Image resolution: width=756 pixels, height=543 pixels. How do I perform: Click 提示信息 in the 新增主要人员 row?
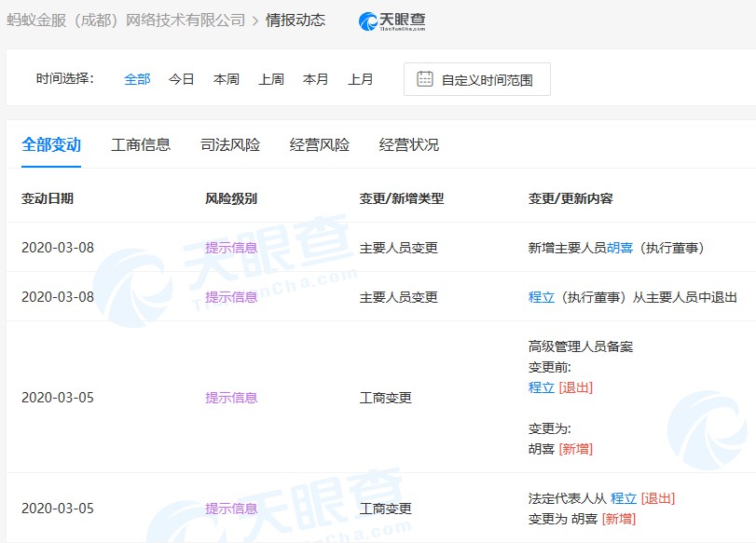point(231,248)
